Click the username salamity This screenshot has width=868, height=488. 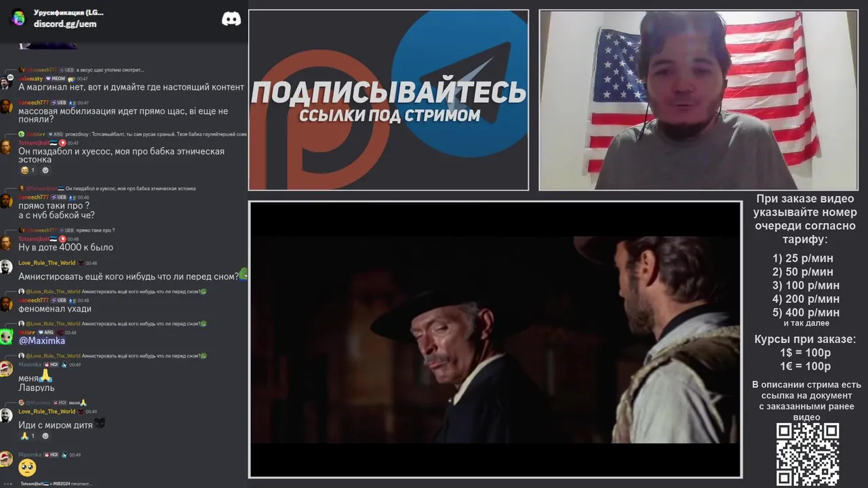31,79
